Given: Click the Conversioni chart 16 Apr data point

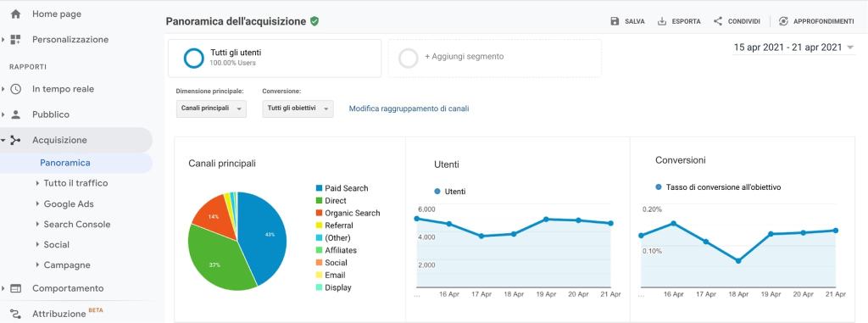Looking at the screenshot, I should click(x=674, y=223).
